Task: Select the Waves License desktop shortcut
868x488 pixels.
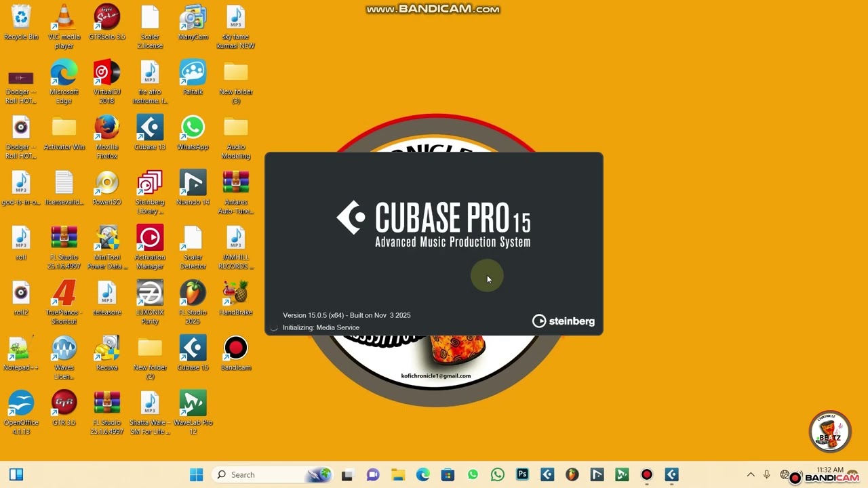Action: point(64,358)
